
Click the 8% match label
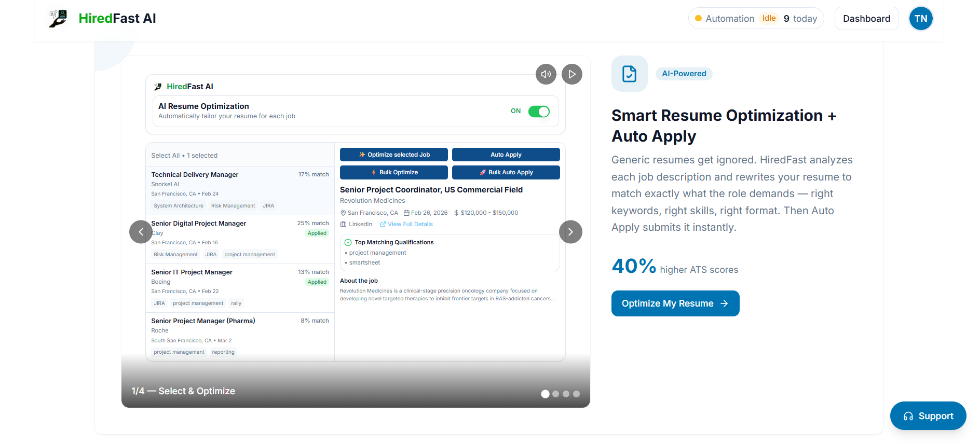(x=315, y=321)
